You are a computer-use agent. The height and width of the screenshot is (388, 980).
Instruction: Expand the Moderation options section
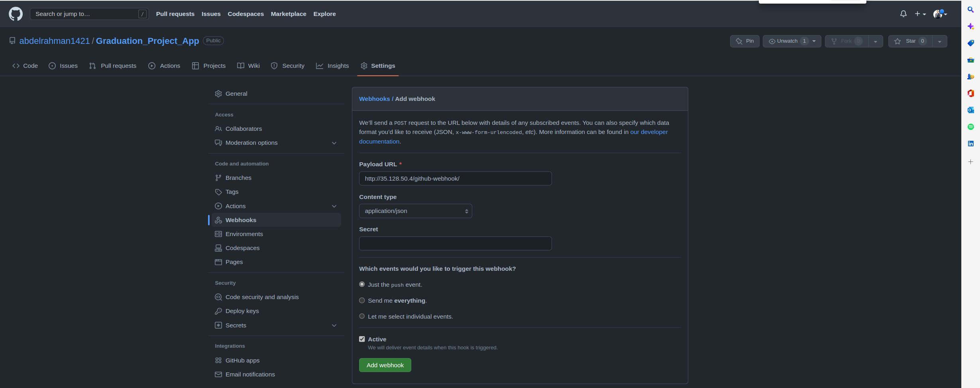[x=334, y=143]
